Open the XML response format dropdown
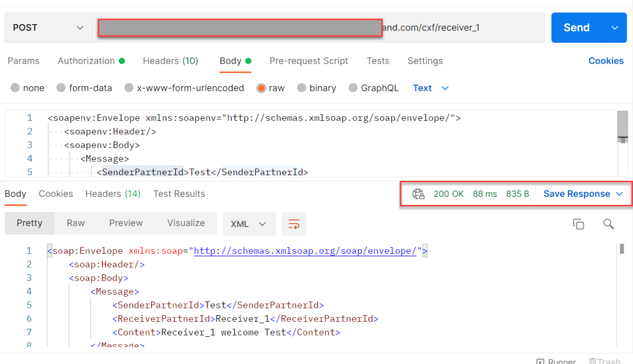 (248, 223)
